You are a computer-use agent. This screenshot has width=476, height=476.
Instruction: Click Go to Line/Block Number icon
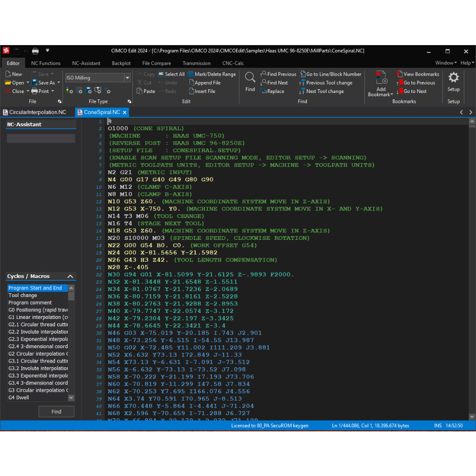click(x=303, y=74)
